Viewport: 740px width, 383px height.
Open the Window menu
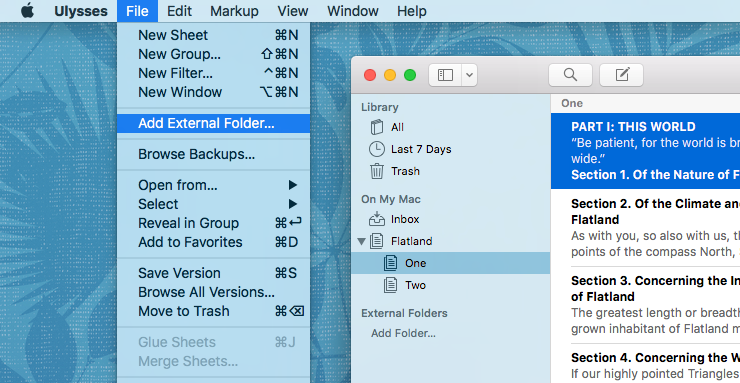pyautogui.click(x=353, y=11)
